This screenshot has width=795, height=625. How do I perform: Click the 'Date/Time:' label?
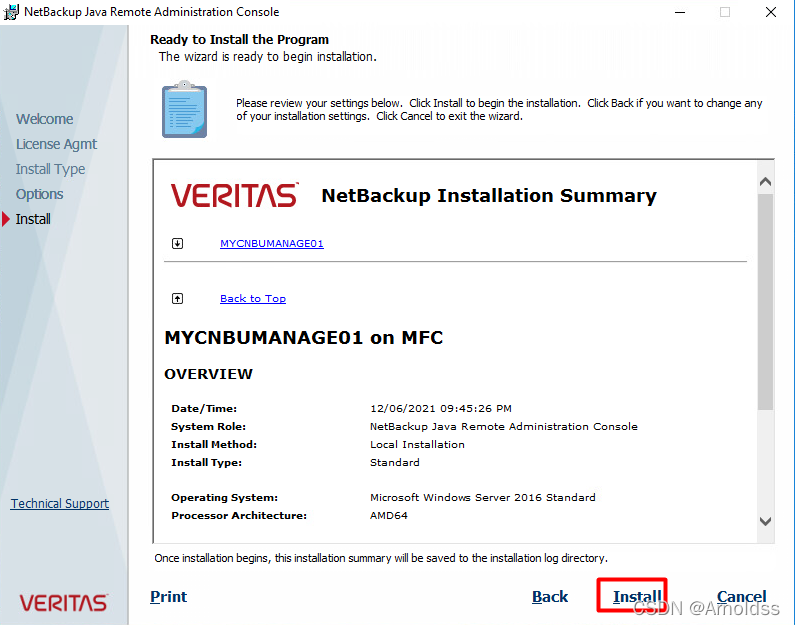click(x=204, y=409)
